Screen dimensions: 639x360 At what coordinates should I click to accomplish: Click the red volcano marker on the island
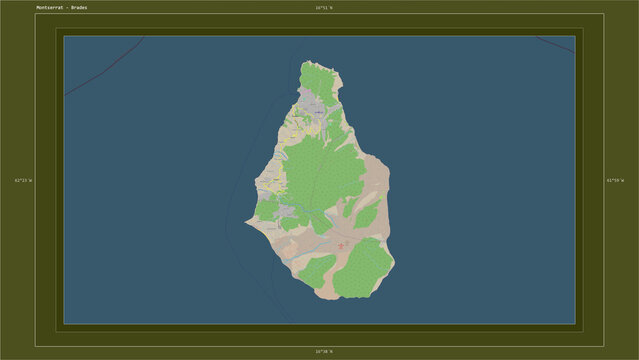(x=341, y=246)
